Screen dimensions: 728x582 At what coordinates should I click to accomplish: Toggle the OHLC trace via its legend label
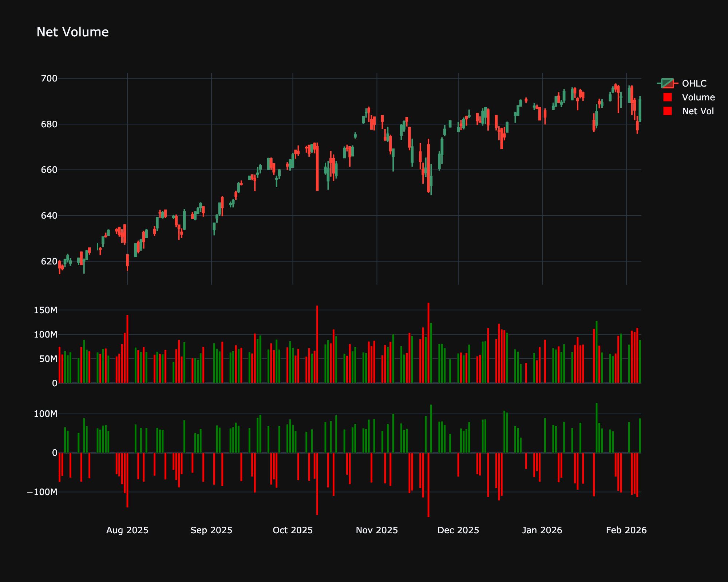pos(694,83)
